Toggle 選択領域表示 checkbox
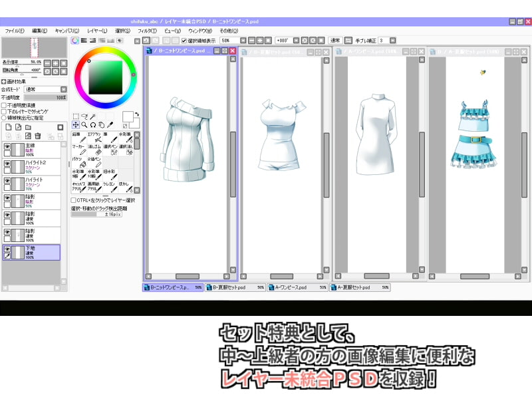The width and height of the screenshot is (532, 399). point(184,41)
